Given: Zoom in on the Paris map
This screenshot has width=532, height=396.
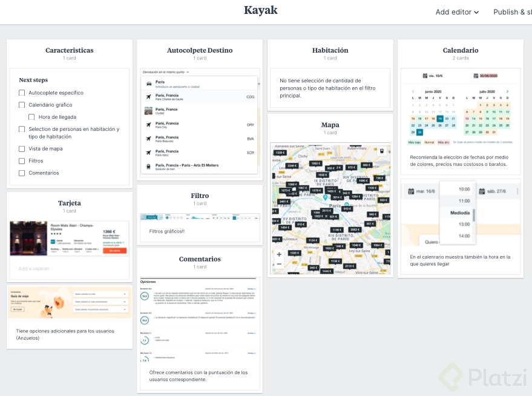Looking at the screenshot, I should coord(279,254).
